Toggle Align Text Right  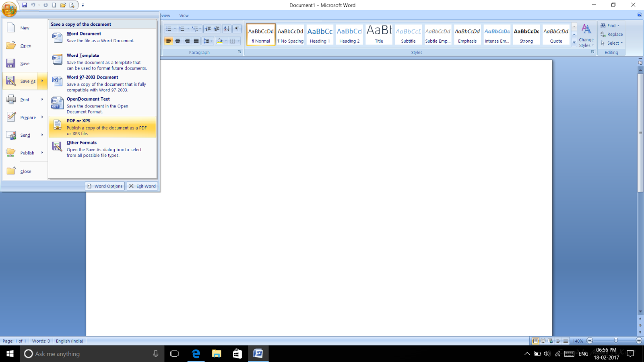click(187, 41)
